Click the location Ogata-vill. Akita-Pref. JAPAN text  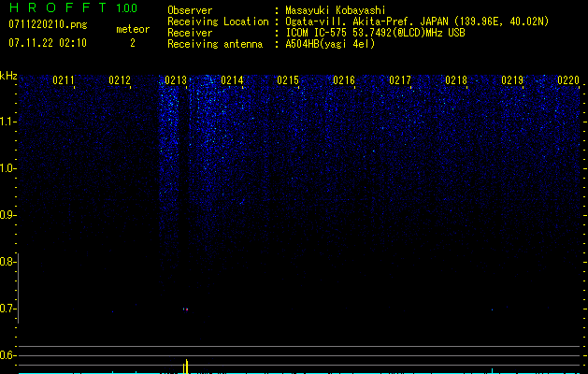[366, 22]
